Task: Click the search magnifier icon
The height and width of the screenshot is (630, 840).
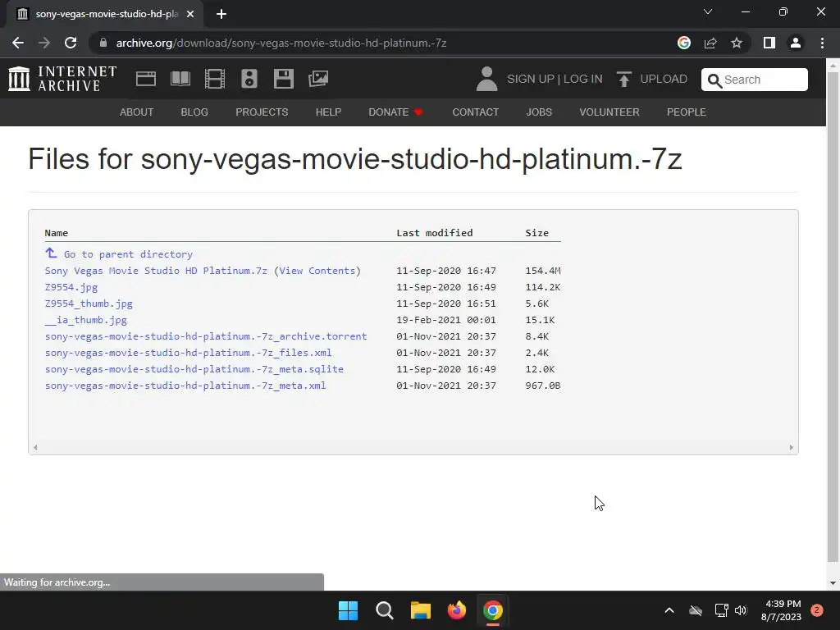Action: click(x=714, y=80)
